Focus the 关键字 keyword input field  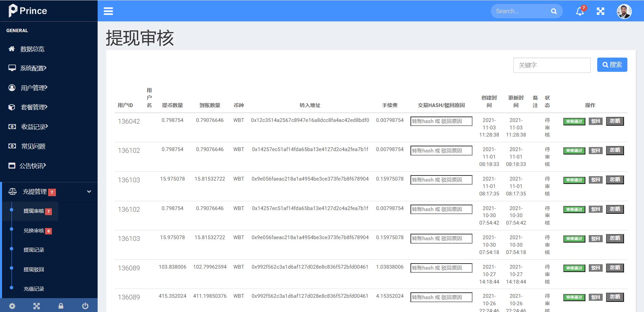[x=552, y=65]
